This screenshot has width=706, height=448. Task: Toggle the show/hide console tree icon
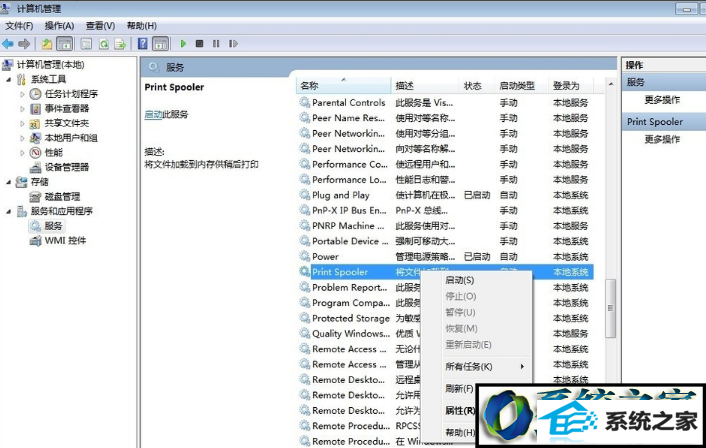(64, 44)
